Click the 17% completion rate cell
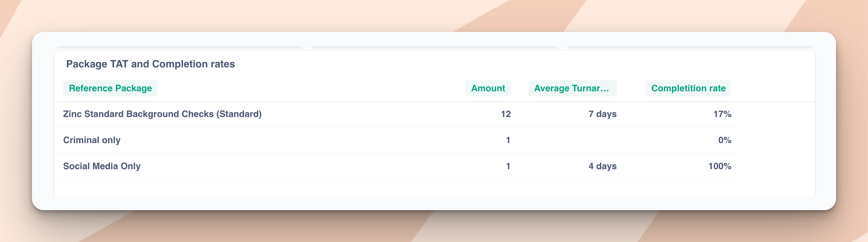 [x=722, y=114]
